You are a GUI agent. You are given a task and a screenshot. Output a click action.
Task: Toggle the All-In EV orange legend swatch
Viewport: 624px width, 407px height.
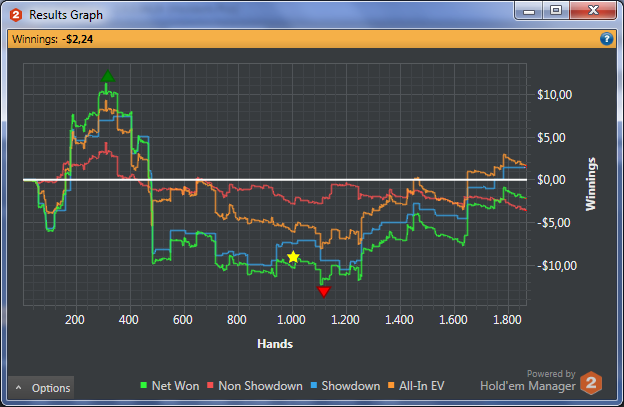(391, 385)
